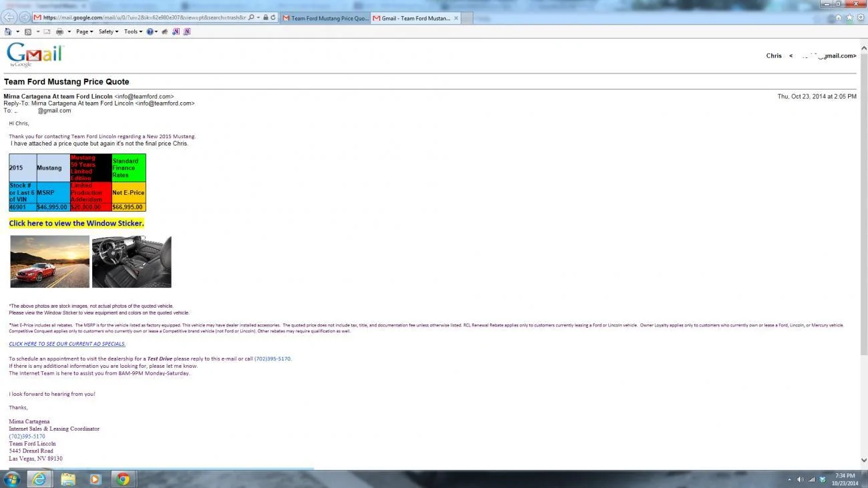Launch Google Chrome from taskbar

(x=123, y=479)
